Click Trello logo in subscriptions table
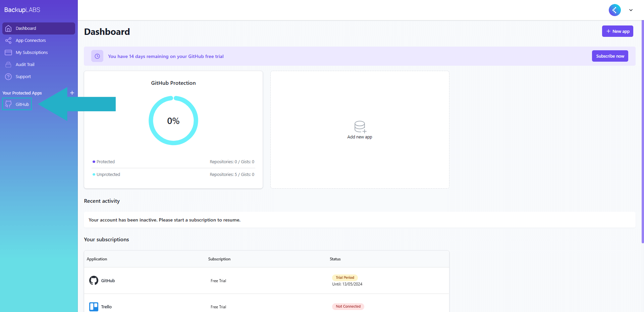Viewport: 644px width, 312px height. pos(94,307)
